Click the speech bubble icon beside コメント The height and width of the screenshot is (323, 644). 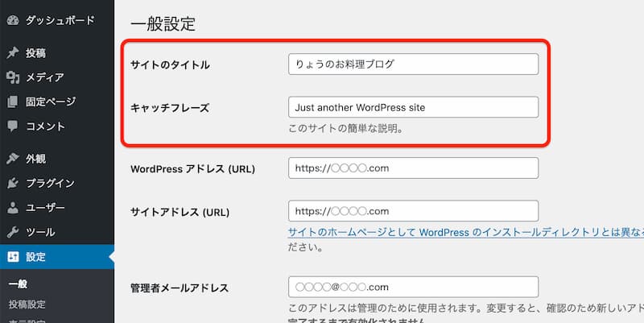point(13,126)
